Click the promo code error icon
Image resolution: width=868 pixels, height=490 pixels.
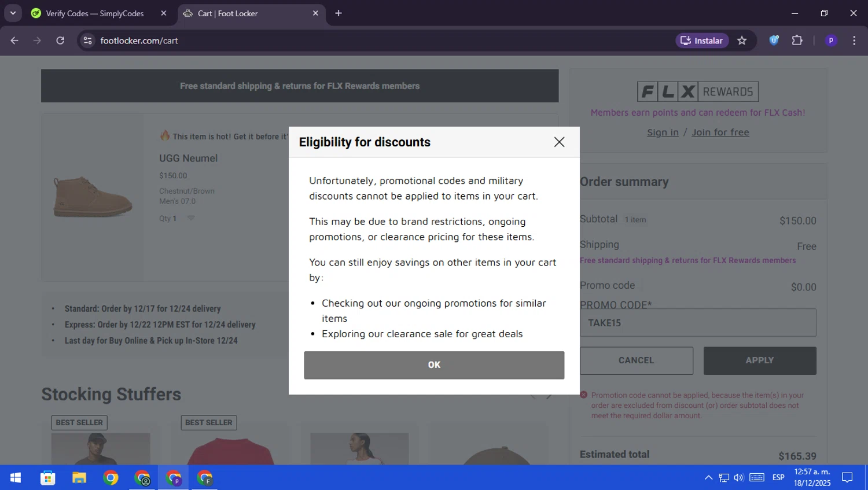tap(584, 395)
